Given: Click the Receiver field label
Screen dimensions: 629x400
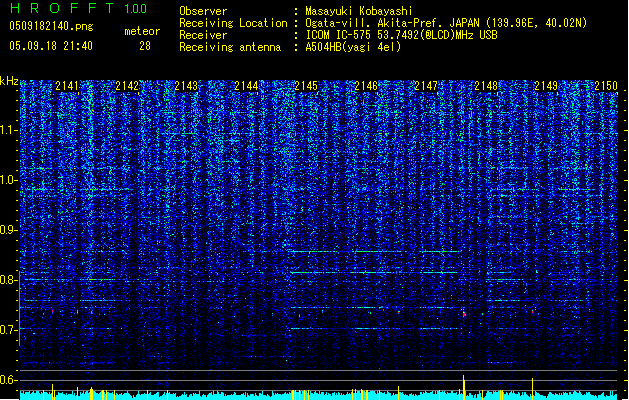Looking at the screenshot, I should click(203, 35).
